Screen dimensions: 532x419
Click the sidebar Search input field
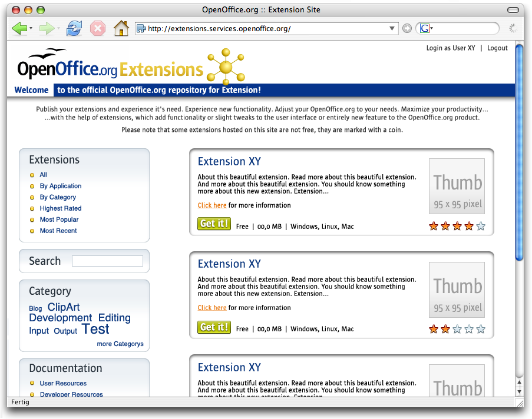pos(107,261)
